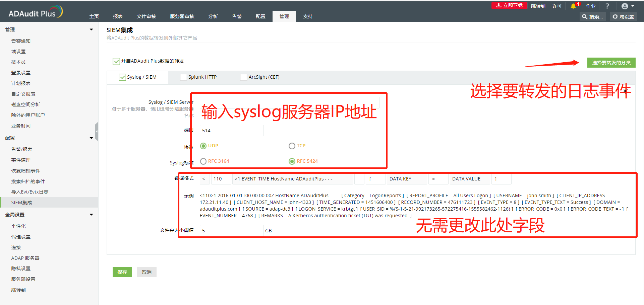This screenshot has height=305, width=644.
Task: Open 登录设置 in sidebar
Action: click(21, 73)
